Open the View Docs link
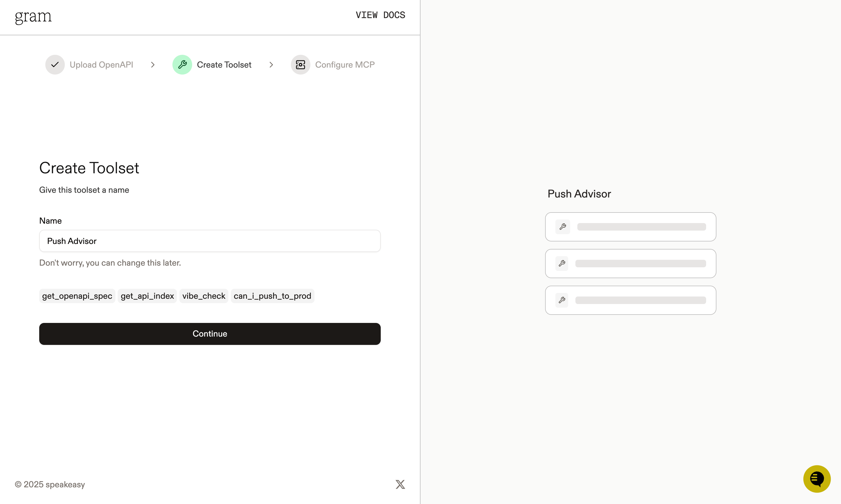 (380, 15)
